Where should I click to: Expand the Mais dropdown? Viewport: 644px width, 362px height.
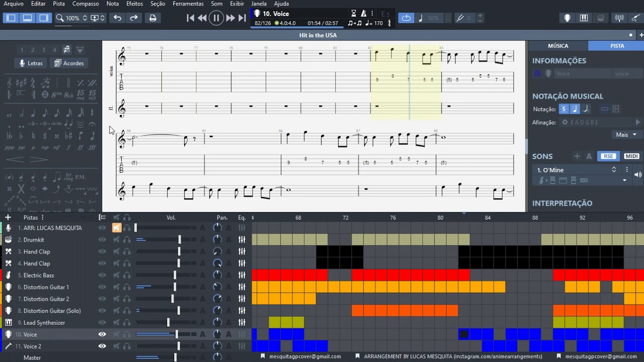pos(626,135)
